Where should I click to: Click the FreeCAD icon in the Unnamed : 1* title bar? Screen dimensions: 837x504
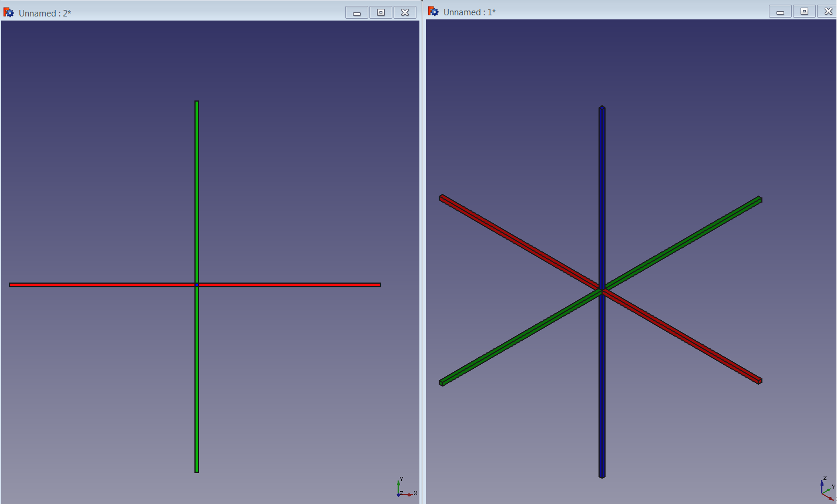tap(432, 11)
